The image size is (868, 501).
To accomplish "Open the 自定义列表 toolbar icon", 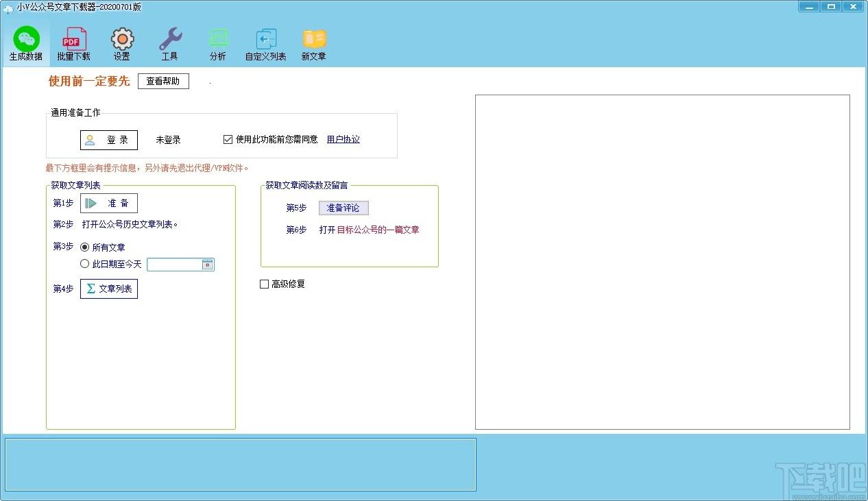I will click(266, 45).
